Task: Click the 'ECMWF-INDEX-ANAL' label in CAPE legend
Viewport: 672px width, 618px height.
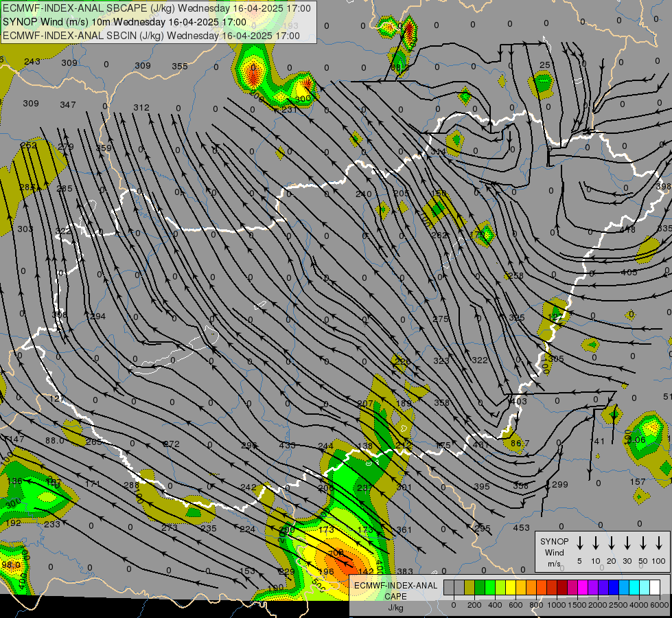Action: [395, 586]
